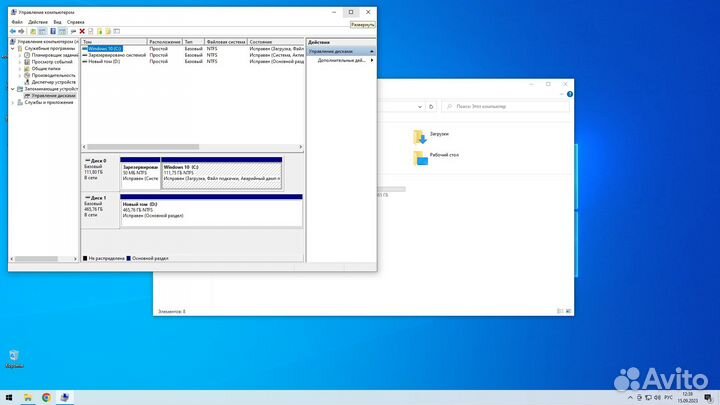The height and width of the screenshot is (405, 720).
Task: Select Управление дисками tree item
Action: click(50, 96)
